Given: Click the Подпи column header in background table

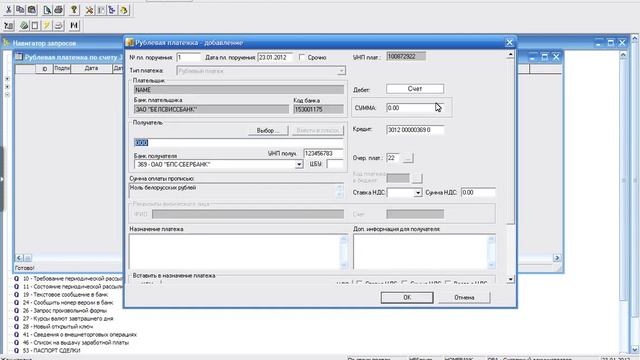Looking at the screenshot, I should pos(62,69).
